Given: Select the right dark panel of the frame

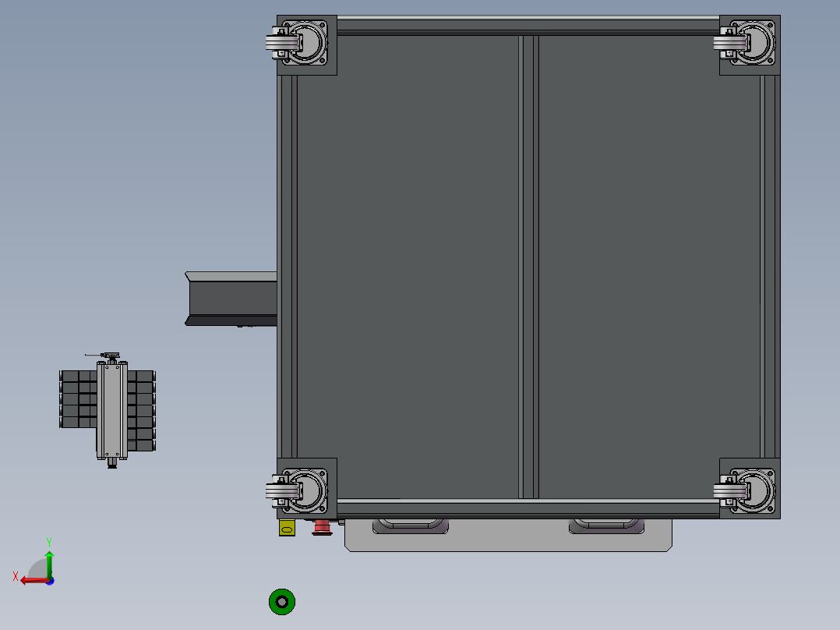Looking at the screenshot, I should 649,267.
